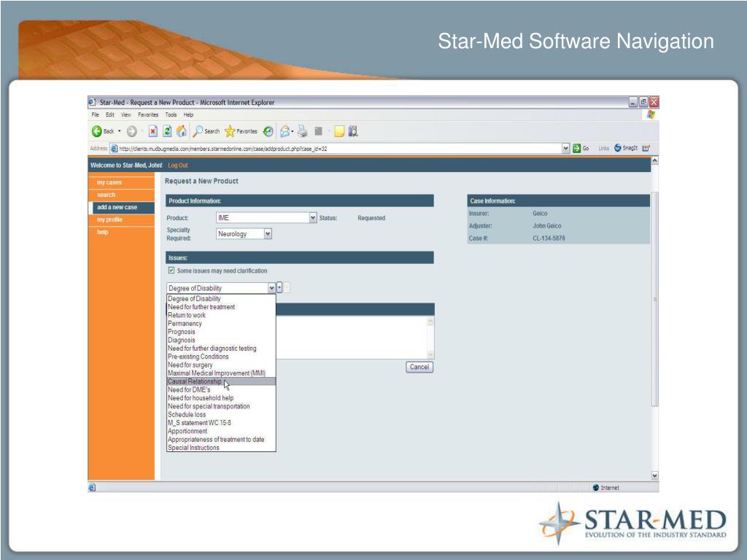Click the Mail toolbar icon
Viewport: 747px width, 560px height.
pyautogui.click(x=285, y=131)
